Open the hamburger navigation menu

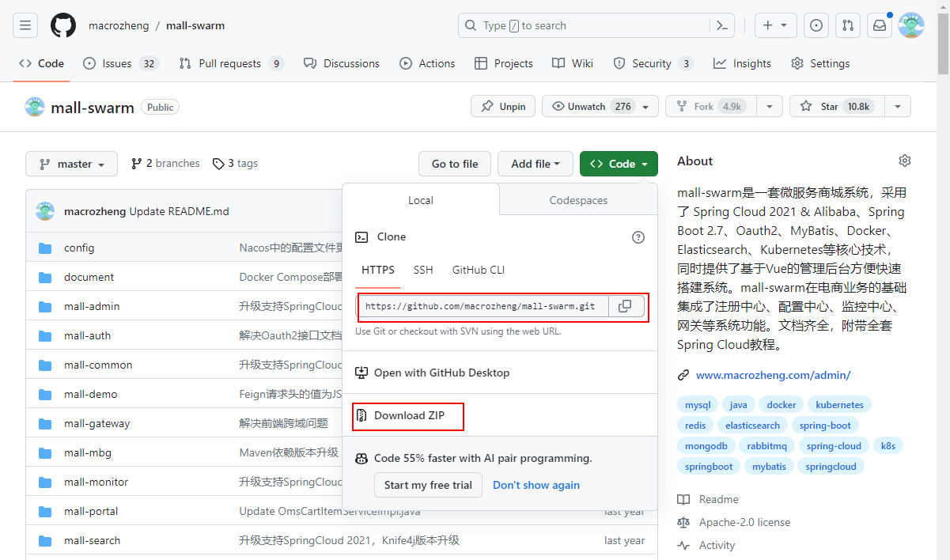[25, 25]
